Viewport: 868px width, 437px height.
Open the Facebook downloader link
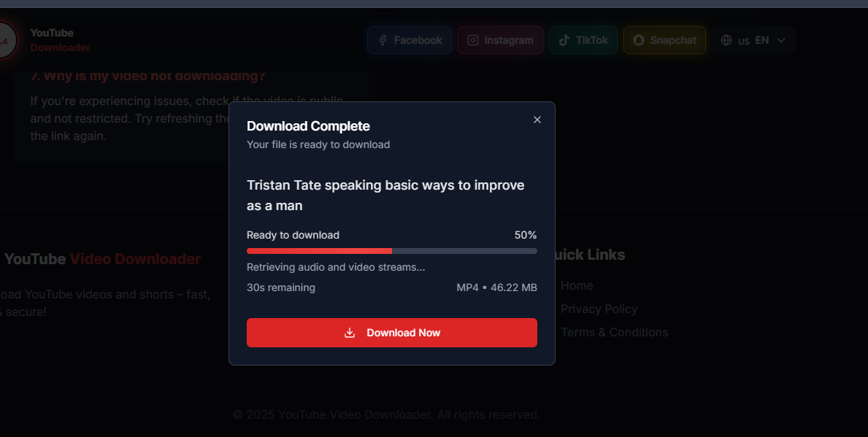point(410,40)
